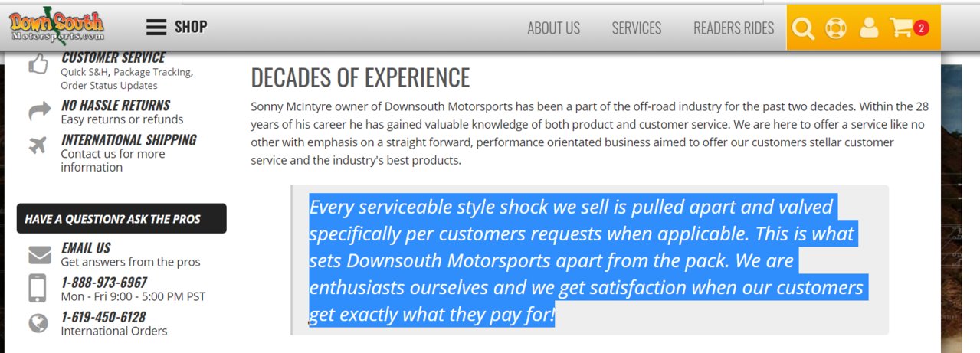Open the user account icon
Screen dimensions: 980x353
pos(869,28)
